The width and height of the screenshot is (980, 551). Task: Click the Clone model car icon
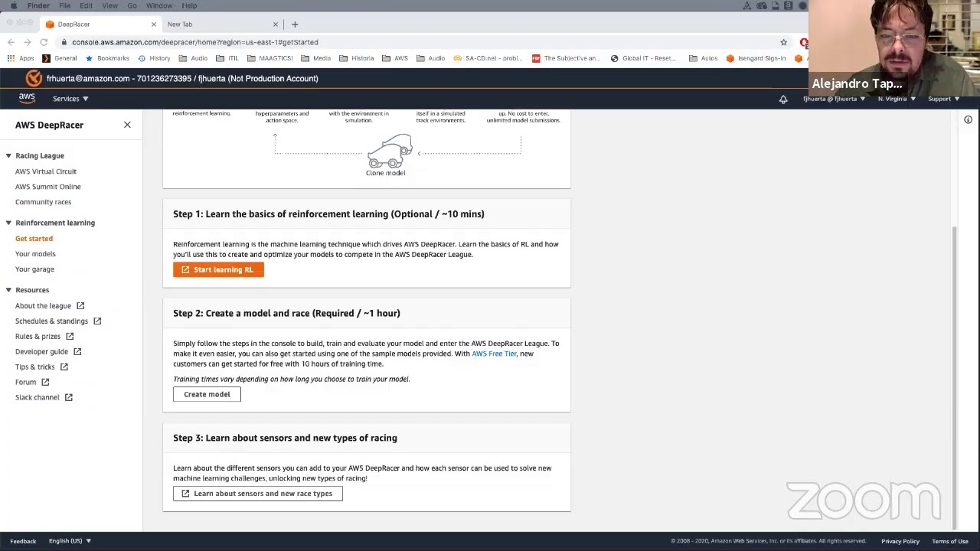[390, 152]
